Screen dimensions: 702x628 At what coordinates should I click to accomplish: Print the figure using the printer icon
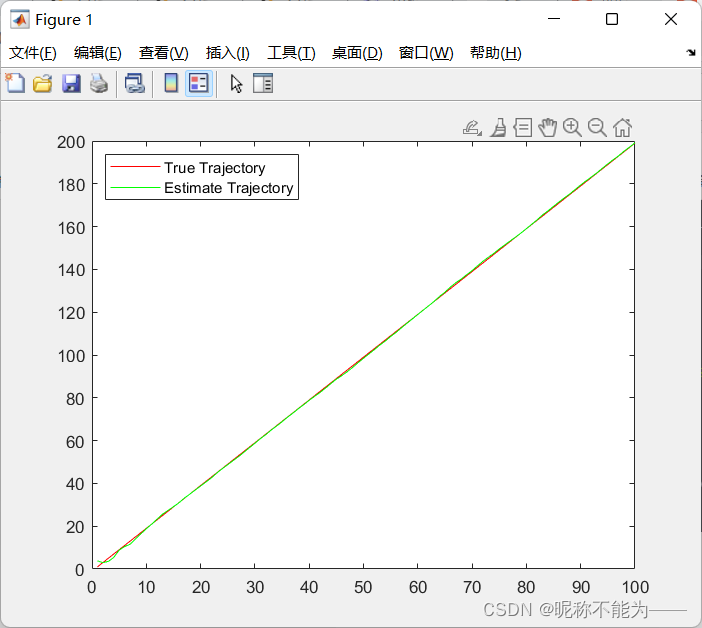tap(99, 84)
